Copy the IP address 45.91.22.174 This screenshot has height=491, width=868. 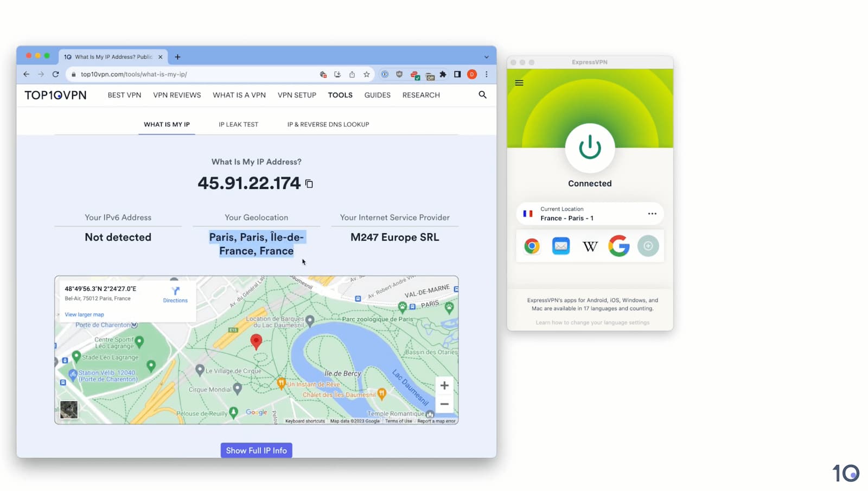pyautogui.click(x=309, y=183)
